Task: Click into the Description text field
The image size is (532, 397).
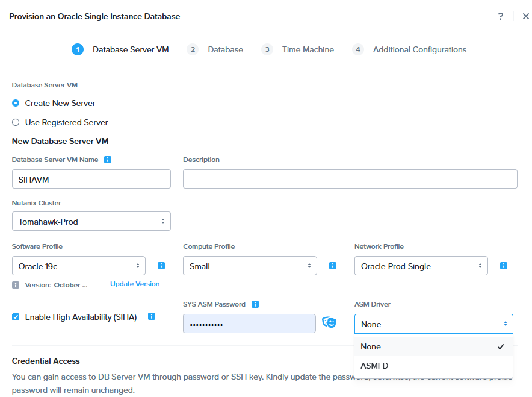Action: point(350,179)
